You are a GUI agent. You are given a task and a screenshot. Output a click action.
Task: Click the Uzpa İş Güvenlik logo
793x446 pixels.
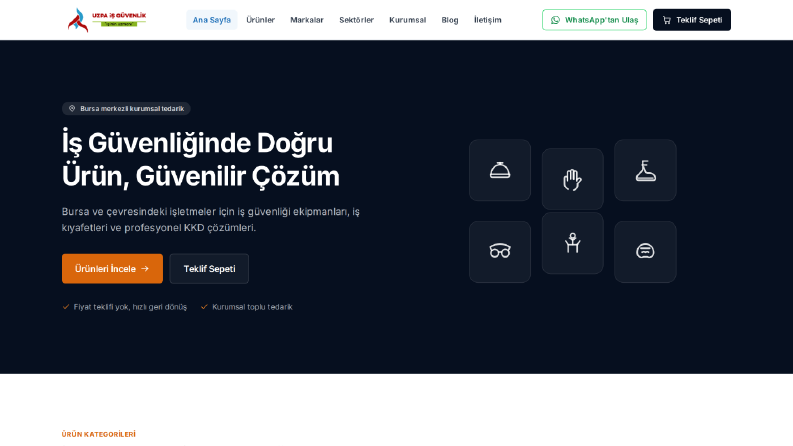pos(107,20)
